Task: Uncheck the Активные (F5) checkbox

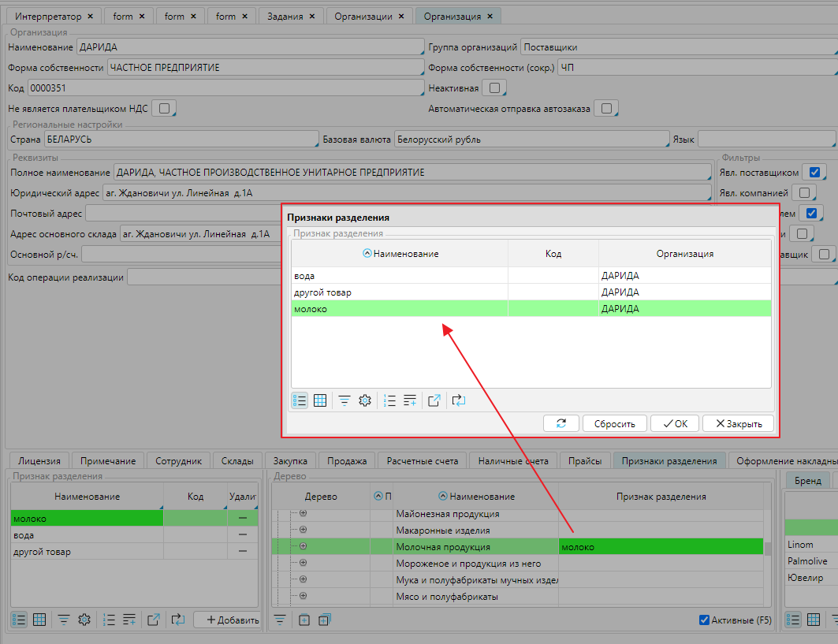Action: (705, 620)
